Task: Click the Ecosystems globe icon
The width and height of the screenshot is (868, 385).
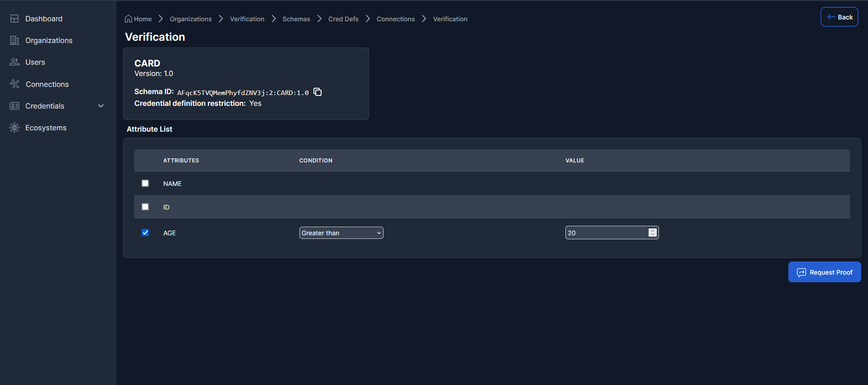Action: point(14,128)
